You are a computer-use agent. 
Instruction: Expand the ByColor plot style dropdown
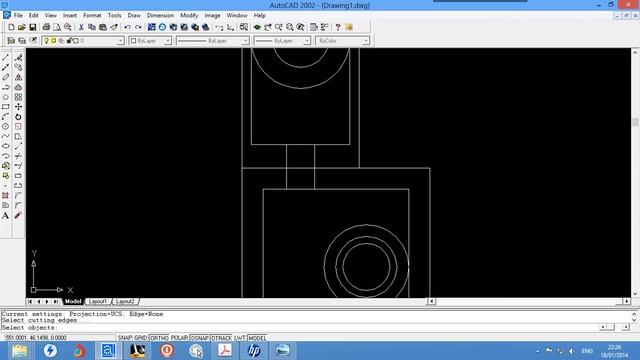[366, 41]
